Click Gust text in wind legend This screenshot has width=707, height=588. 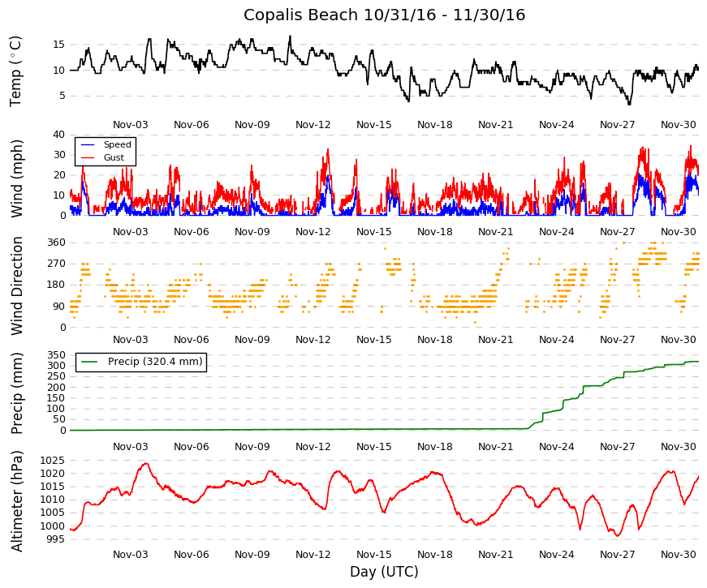(114, 157)
